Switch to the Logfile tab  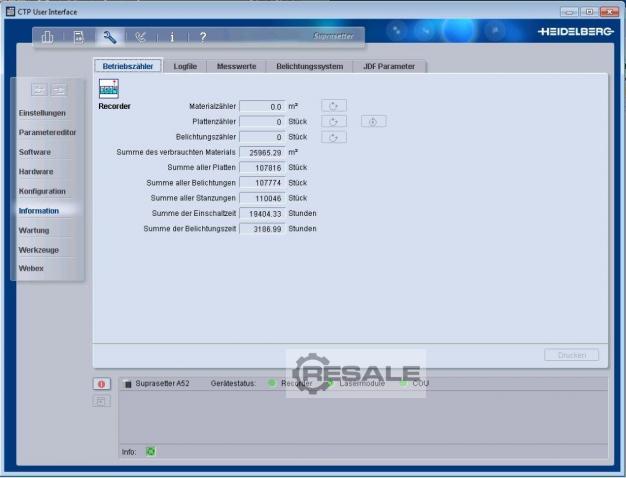click(x=185, y=66)
